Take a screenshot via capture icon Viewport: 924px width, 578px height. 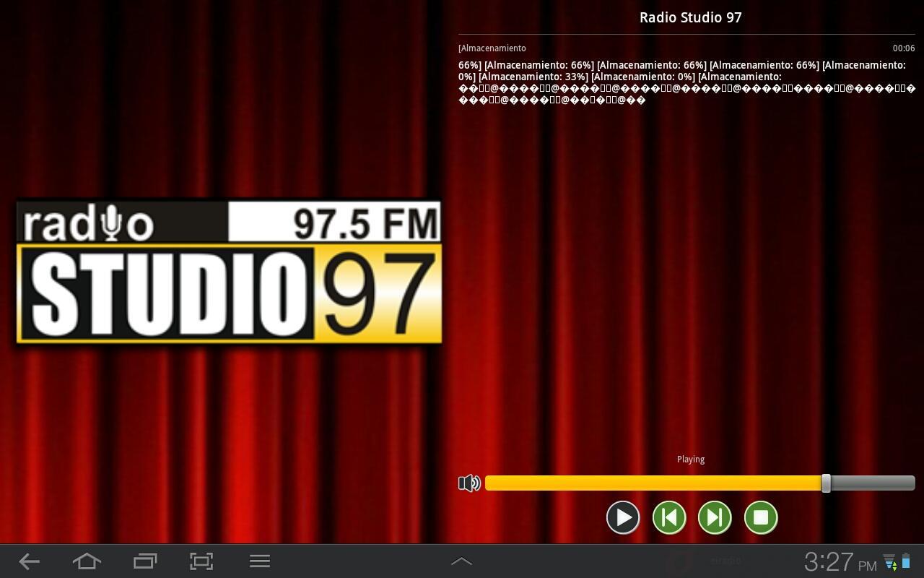pos(201,561)
